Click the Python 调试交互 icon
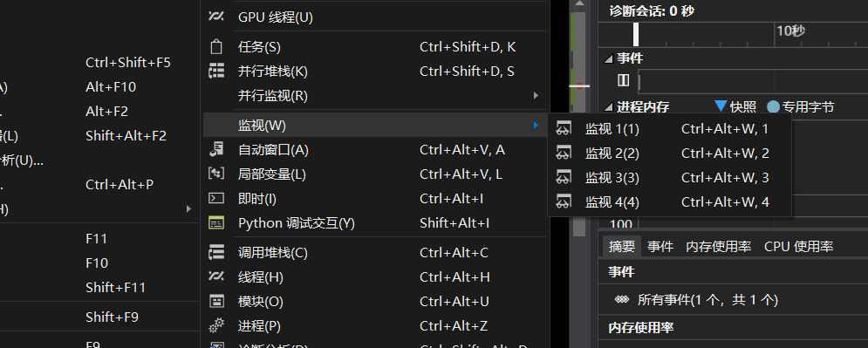Viewport: 868px width, 348px height. click(215, 223)
